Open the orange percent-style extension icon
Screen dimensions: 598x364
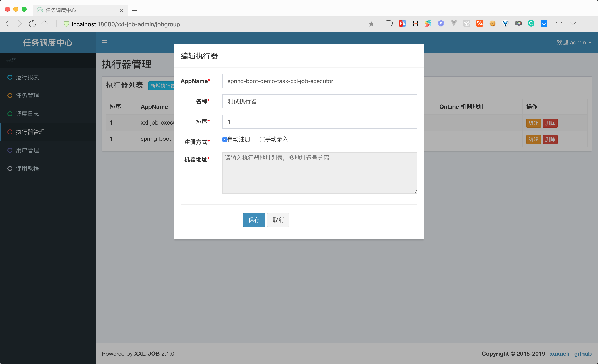pyautogui.click(x=480, y=23)
